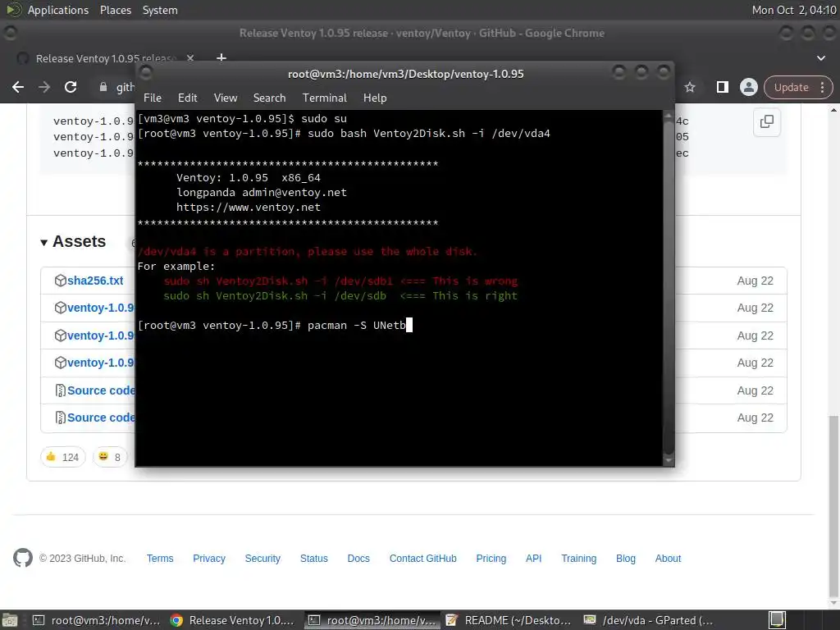Copy checksum code block contents

(x=767, y=121)
